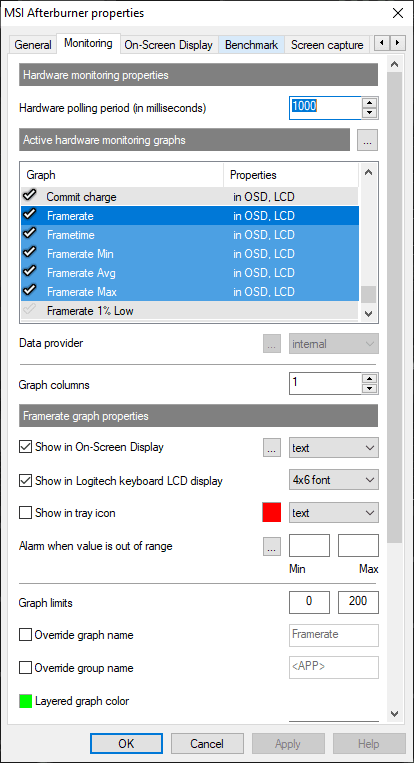Select the Frametime row text
The width and height of the screenshot is (414, 763).
[x=71, y=235]
